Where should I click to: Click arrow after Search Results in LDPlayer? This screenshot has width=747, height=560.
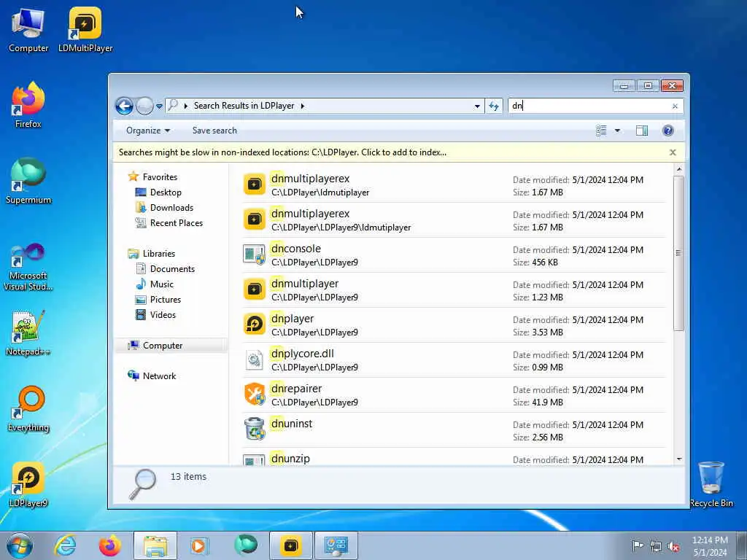coord(303,106)
